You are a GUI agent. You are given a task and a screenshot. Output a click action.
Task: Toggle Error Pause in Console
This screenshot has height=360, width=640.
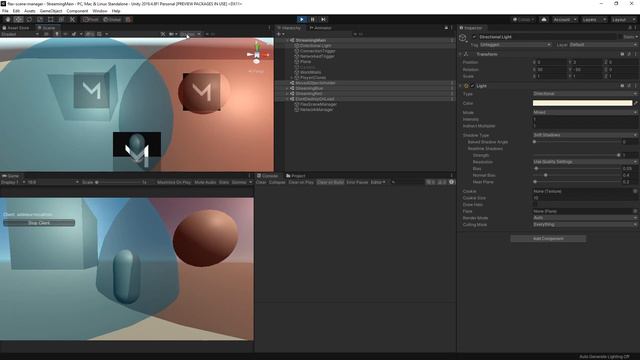click(357, 182)
